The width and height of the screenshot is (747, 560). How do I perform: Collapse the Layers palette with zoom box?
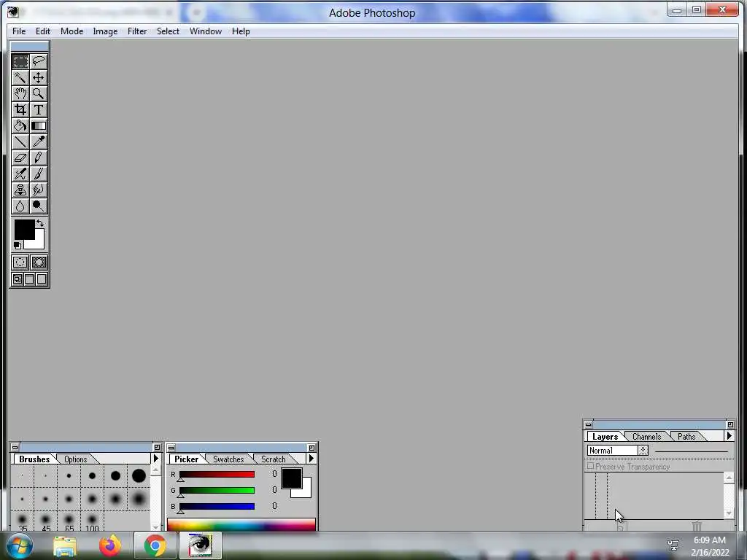tap(729, 424)
